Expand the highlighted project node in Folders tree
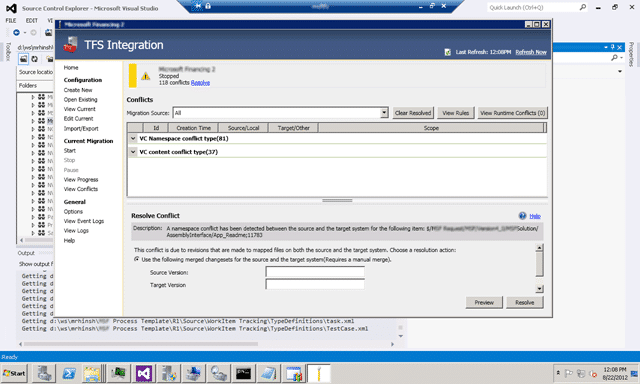This screenshot has height=384, width=640. click(33, 121)
